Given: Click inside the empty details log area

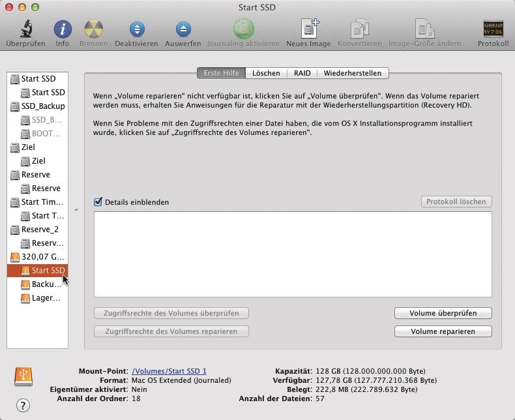Looking at the screenshot, I should pos(293,254).
